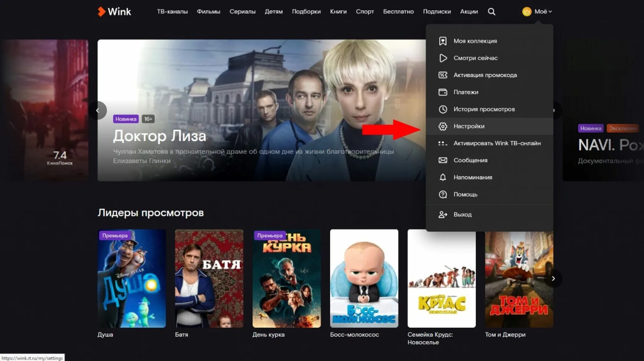Open the Подборки section
This screenshot has width=644, height=361.
coord(306,12)
